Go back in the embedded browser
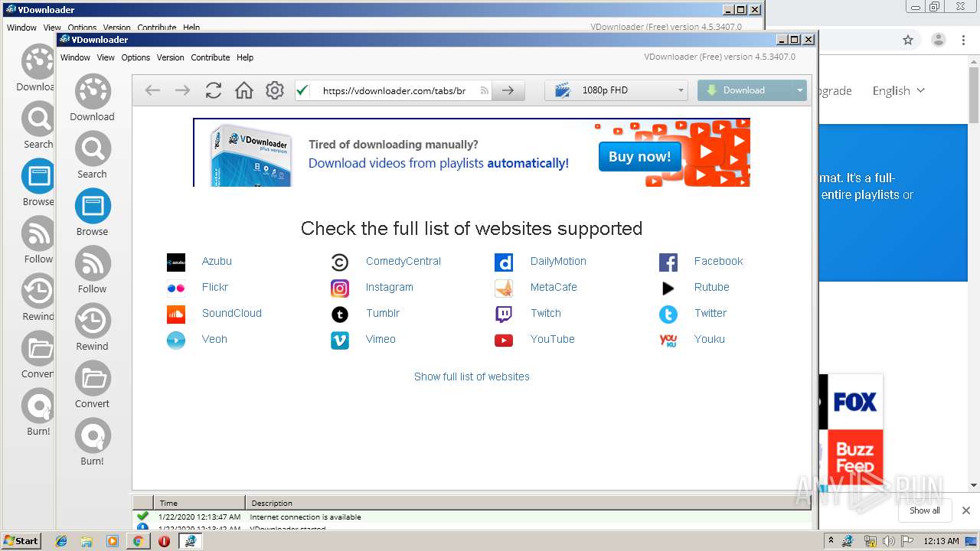Viewport: 980px width, 551px height. pyautogui.click(x=152, y=90)
